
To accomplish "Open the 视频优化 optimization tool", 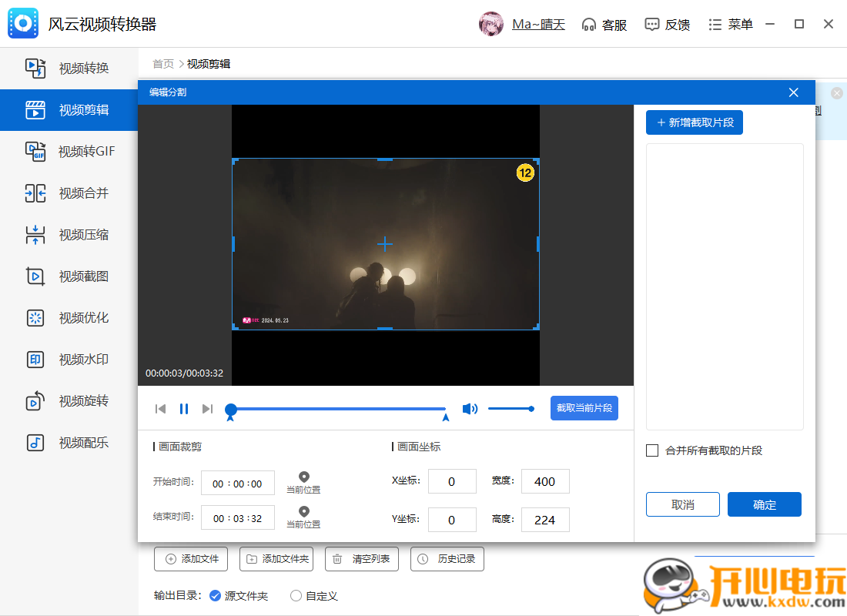I will (69, 317).
